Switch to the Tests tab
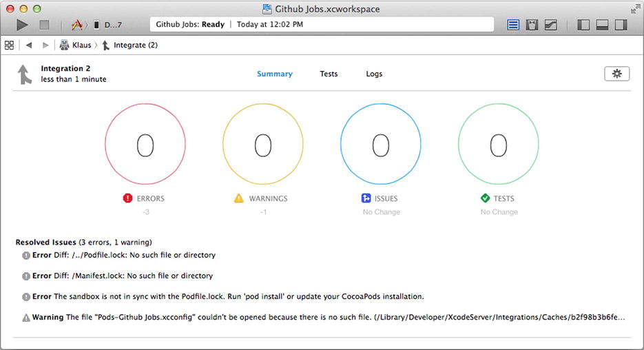The height and width of the screenshot is (350, 644). tap(329, 74)
